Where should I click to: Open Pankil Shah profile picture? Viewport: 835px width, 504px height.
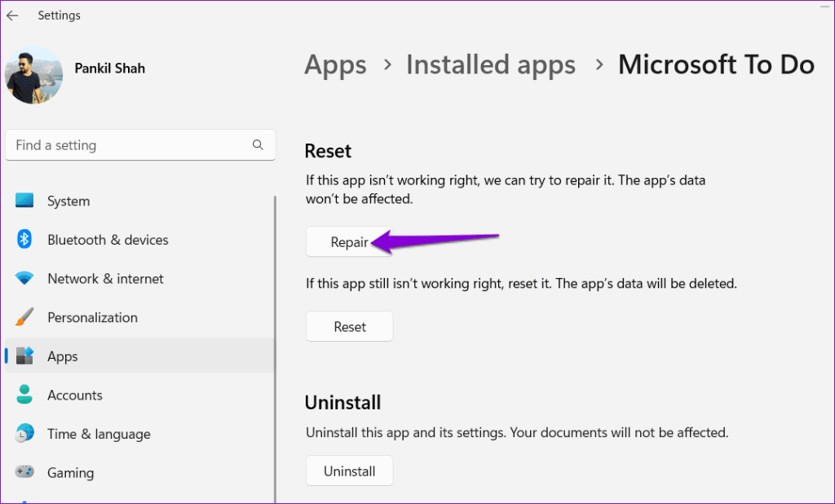pyautogui.click(x=34, y=75)
